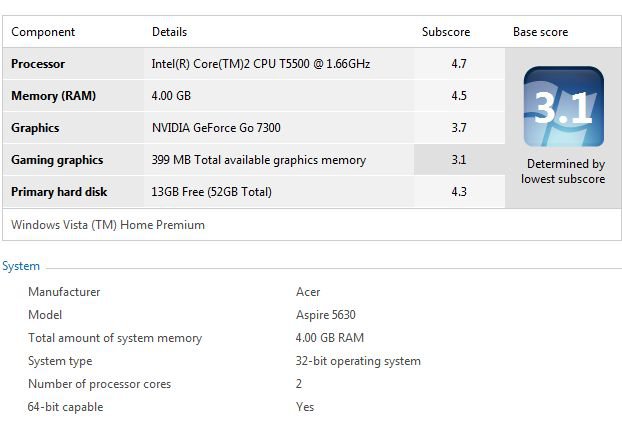Click the highlighted 3.1 gaming graphics subscore
622x425 pixels.
tap(459, 160)
